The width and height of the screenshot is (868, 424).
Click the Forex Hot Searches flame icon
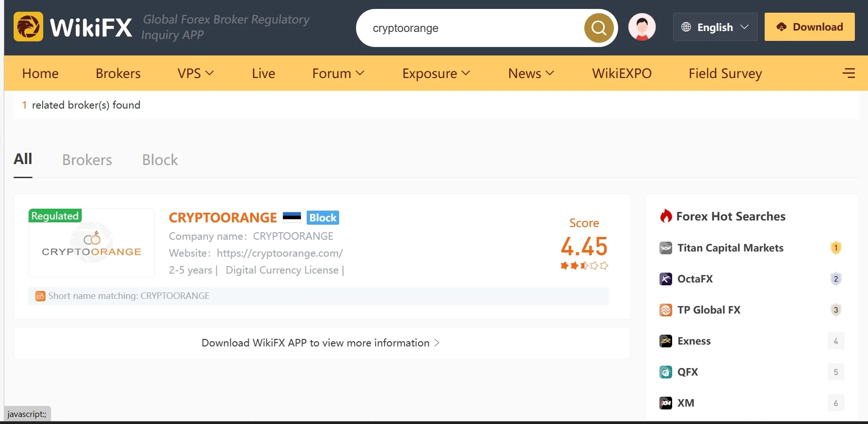point(666,216)
